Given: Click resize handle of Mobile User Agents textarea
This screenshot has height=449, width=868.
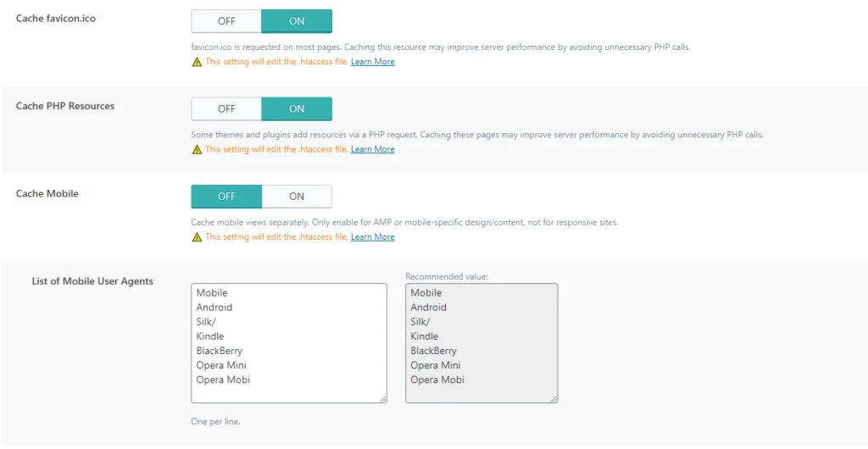Looking at the screenshot, I should pyautogui.click(x=383, y=399).
